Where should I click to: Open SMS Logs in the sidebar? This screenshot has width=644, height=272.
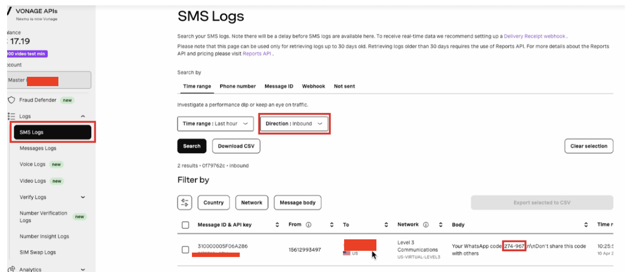coord(53,132)
